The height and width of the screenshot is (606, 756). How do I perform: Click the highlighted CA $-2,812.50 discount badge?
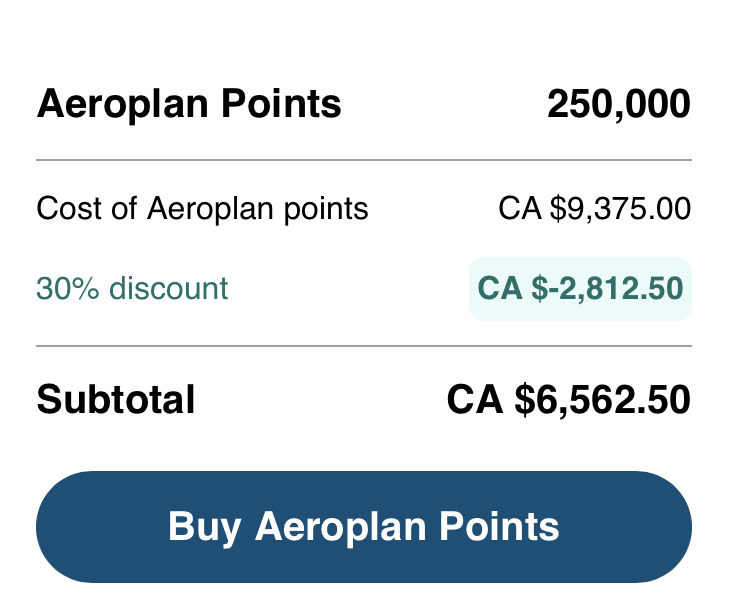[x=580, y=289]
